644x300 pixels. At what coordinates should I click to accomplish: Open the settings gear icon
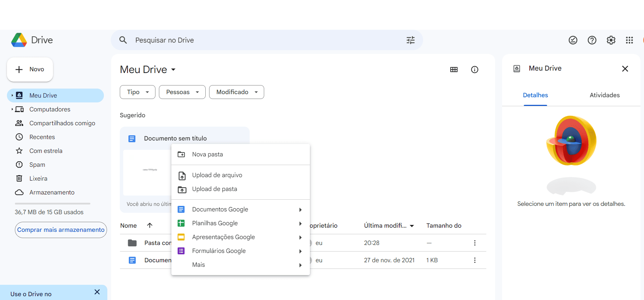611,40
